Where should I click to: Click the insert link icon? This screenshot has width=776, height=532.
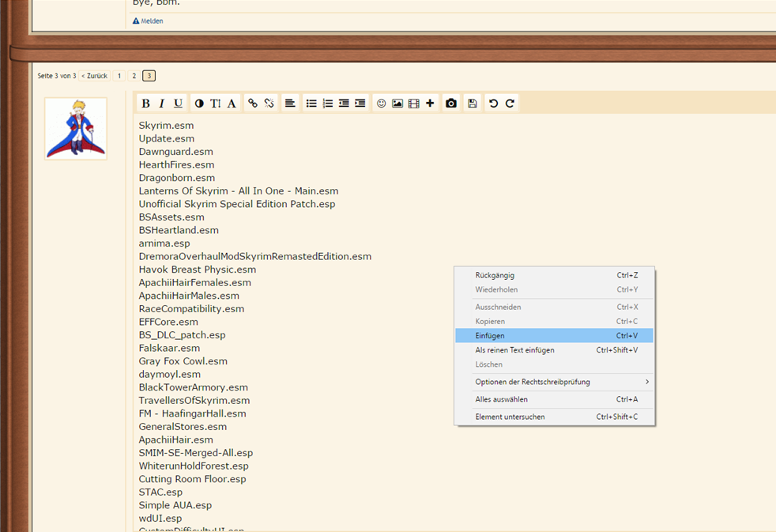click(253, 104)
